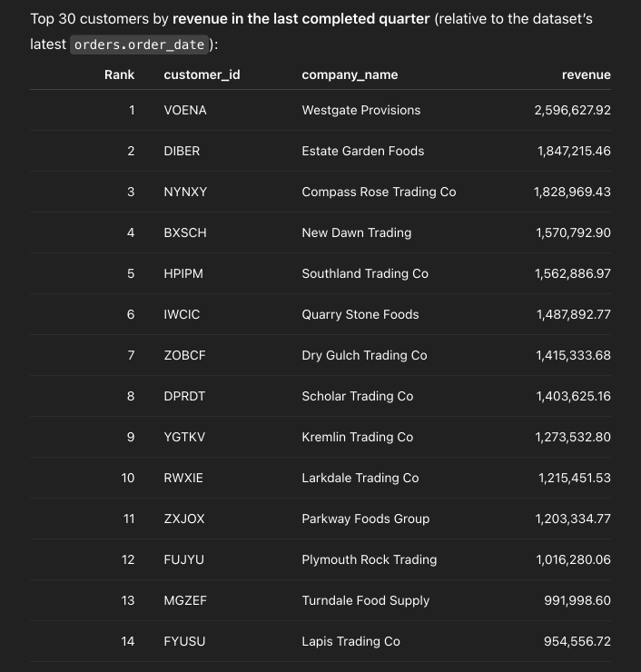The height and width of the screenshot is (672, 641).
Task: Click the Kremlin Trading Co company name
Action: point(357,437)
